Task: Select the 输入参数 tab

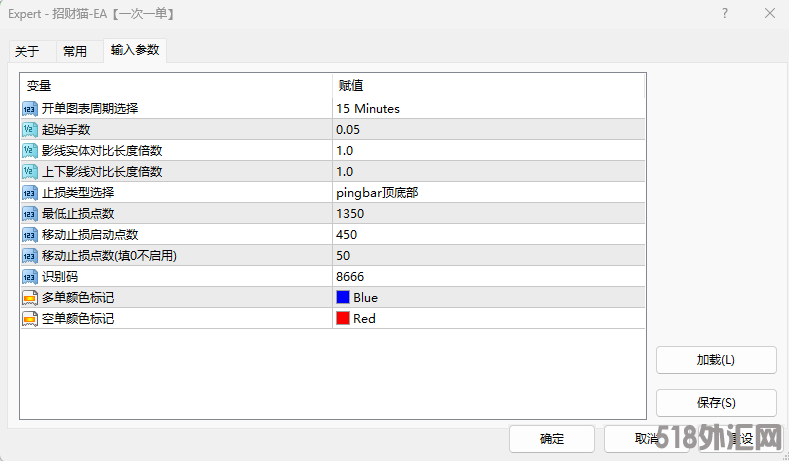Action: [135, 50]
